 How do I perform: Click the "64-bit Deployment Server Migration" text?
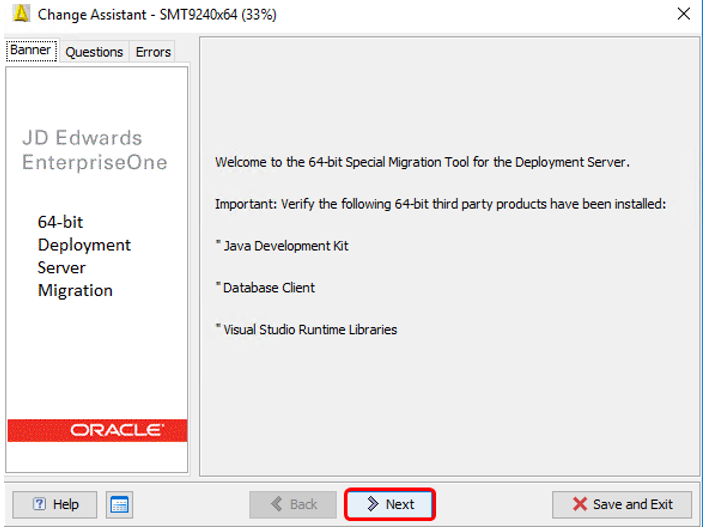[84, 256]
